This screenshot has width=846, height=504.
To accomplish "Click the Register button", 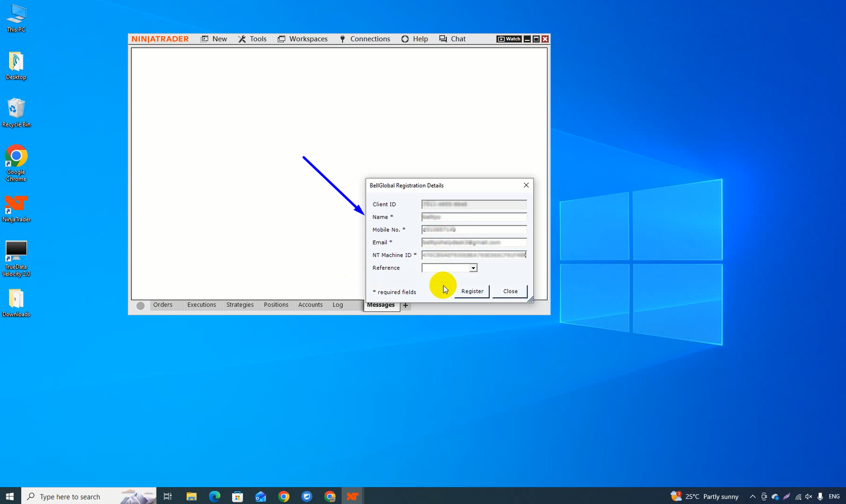I will 472,291.
